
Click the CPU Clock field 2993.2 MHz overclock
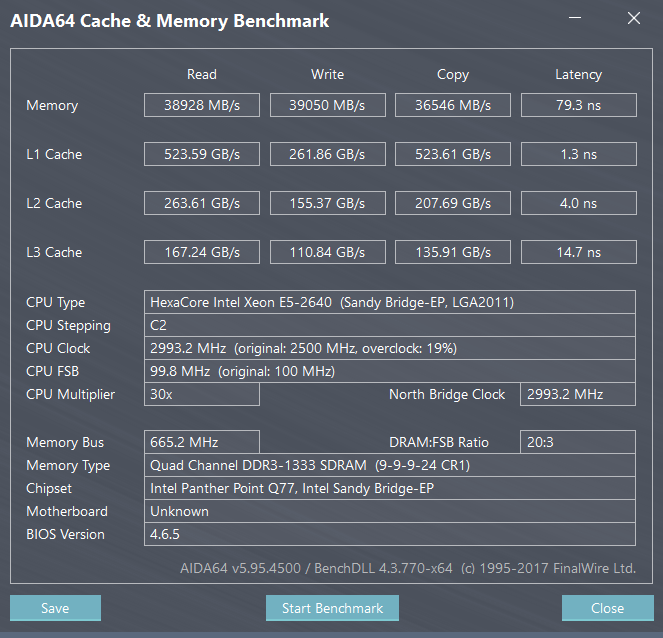click(x=390, y=348)
